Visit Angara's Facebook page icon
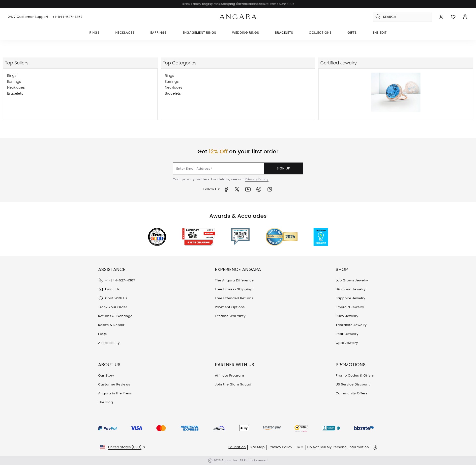476x465 pixels. pos(226,189)
